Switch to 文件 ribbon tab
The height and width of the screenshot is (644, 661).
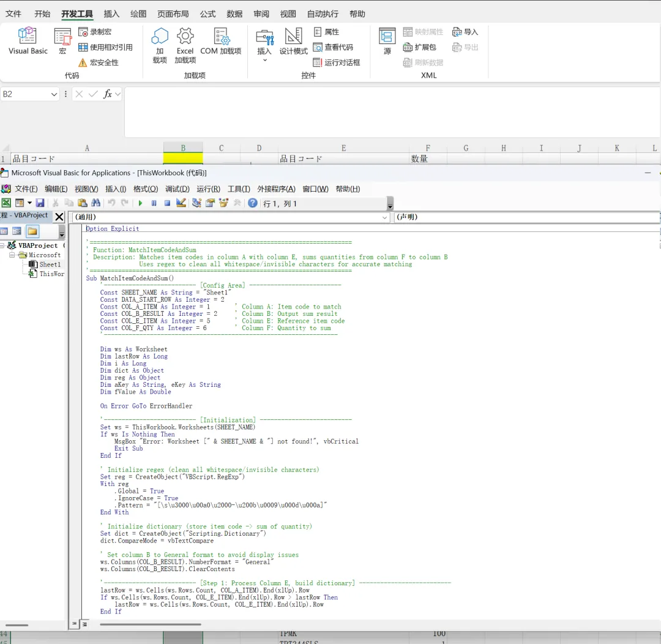(13, 14)
